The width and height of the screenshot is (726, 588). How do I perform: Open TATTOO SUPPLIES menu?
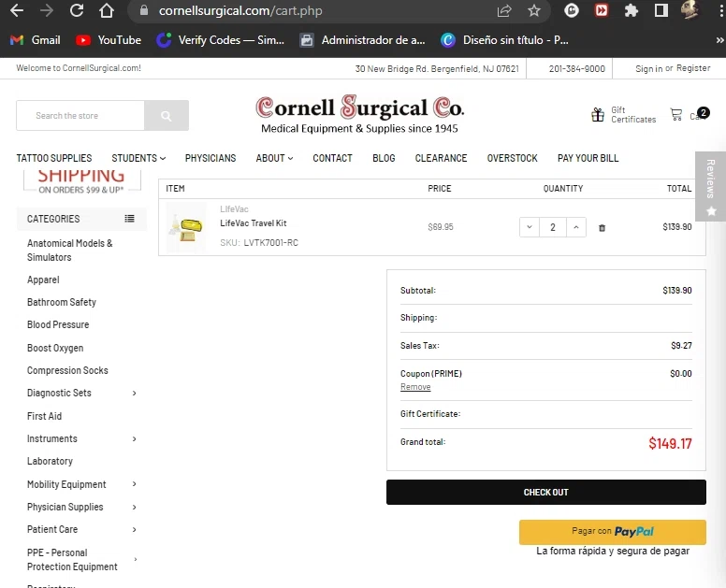click(x=54, y=158)
